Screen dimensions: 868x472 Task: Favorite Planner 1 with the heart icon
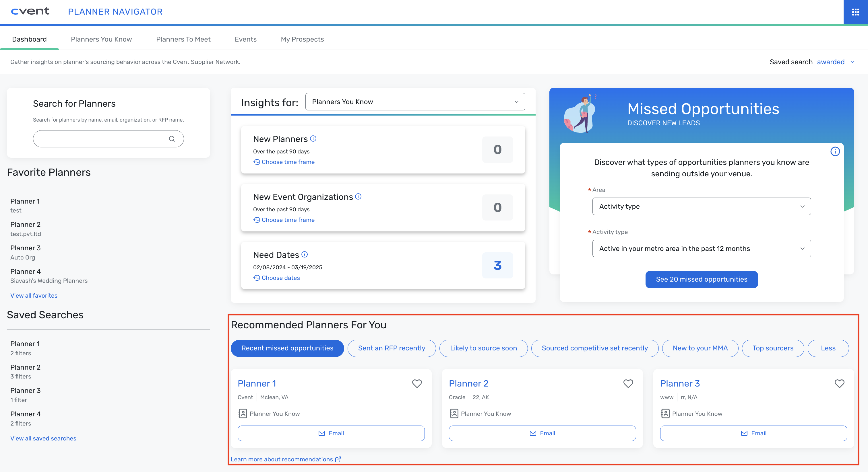coord(417,383)
